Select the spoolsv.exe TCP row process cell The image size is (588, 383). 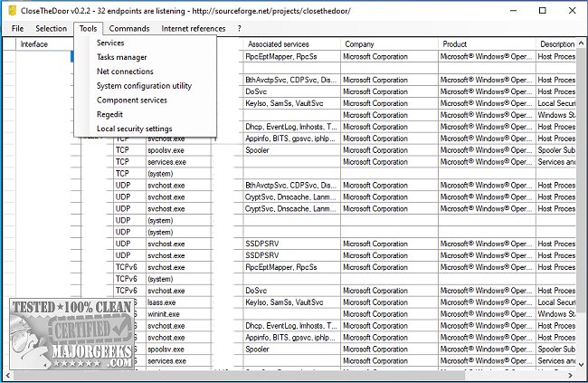coord(178,150)
